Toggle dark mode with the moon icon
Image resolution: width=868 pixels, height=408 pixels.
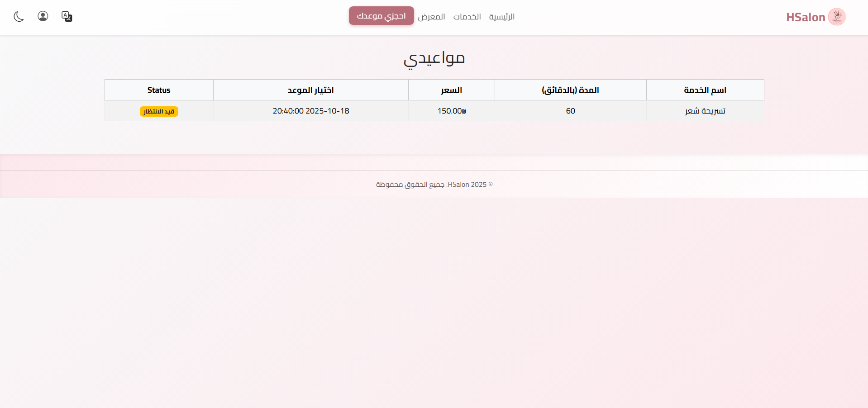(x=19, y=16)
